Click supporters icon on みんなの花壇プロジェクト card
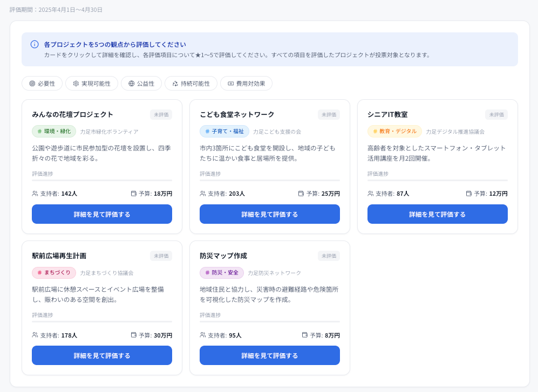 [35, 194]
